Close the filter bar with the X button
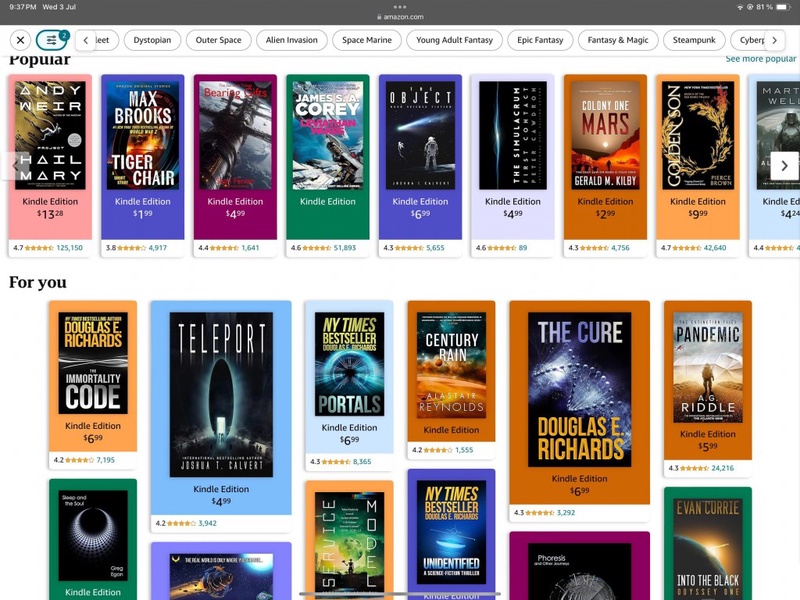 pos(20,40)
